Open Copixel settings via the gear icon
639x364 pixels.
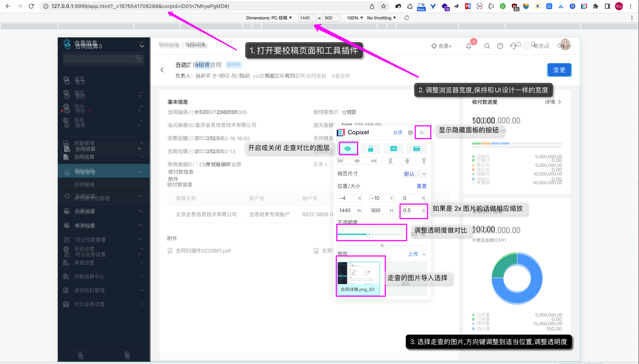(410, 132)
